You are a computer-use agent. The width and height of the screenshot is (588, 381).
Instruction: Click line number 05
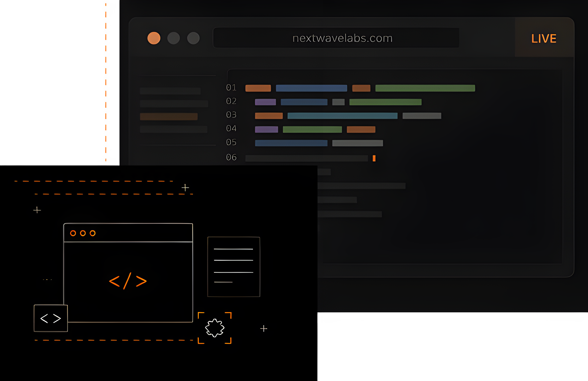231,142
